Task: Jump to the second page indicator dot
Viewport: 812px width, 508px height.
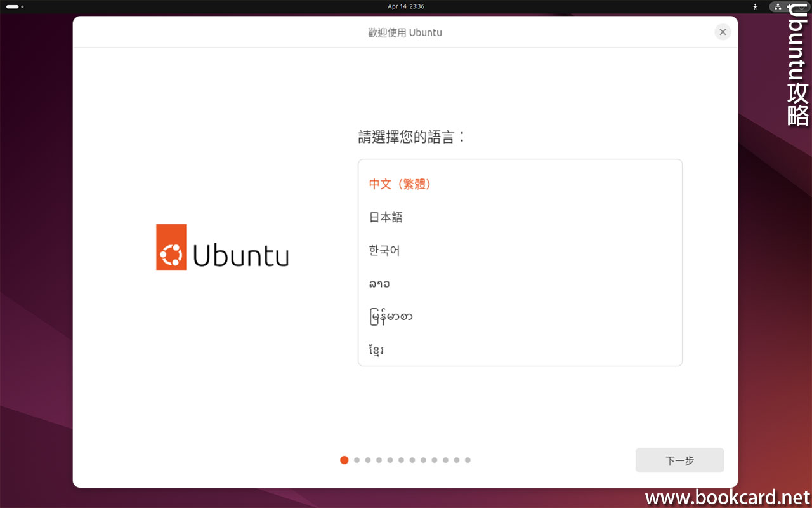Action: (x=357, y=460)
